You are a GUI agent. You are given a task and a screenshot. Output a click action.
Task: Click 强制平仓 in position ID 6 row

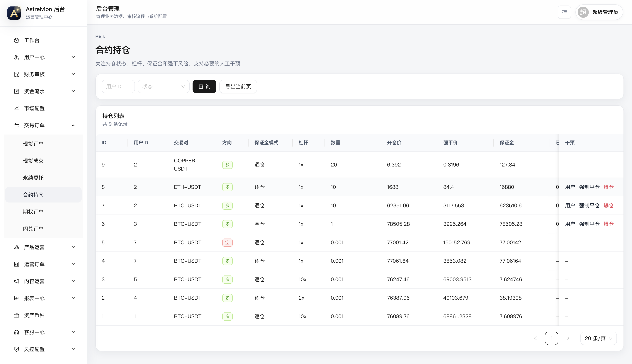pyautogui.click(x=589, y=224)
